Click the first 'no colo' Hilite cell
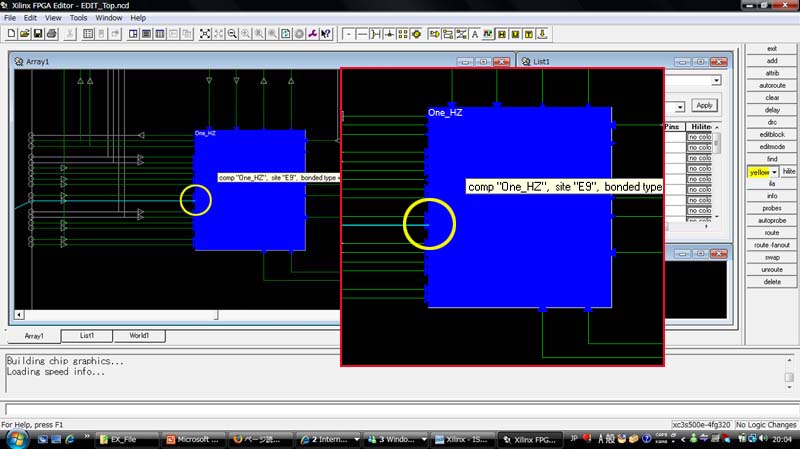Image resolution: width=800 pixels, height=449 pixels. click(699, 137)
